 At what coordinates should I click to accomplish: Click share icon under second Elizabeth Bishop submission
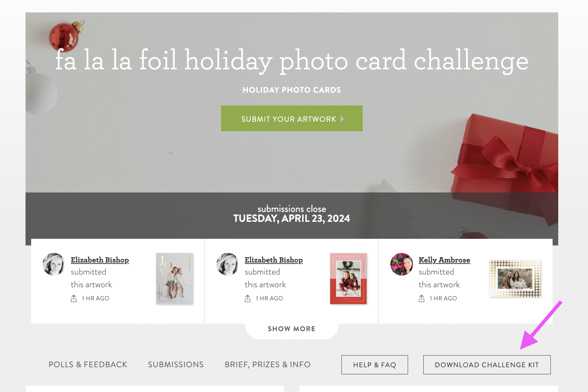coord(248,298)
